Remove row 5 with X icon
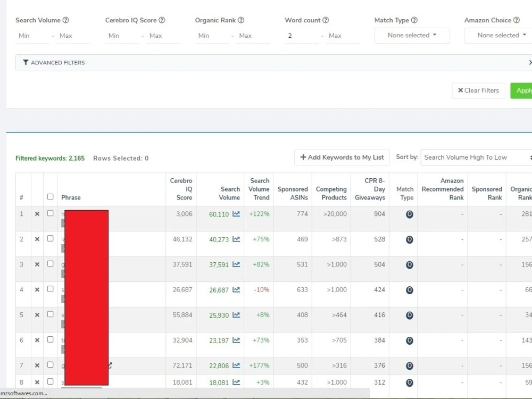 click(x=37, y=315)
